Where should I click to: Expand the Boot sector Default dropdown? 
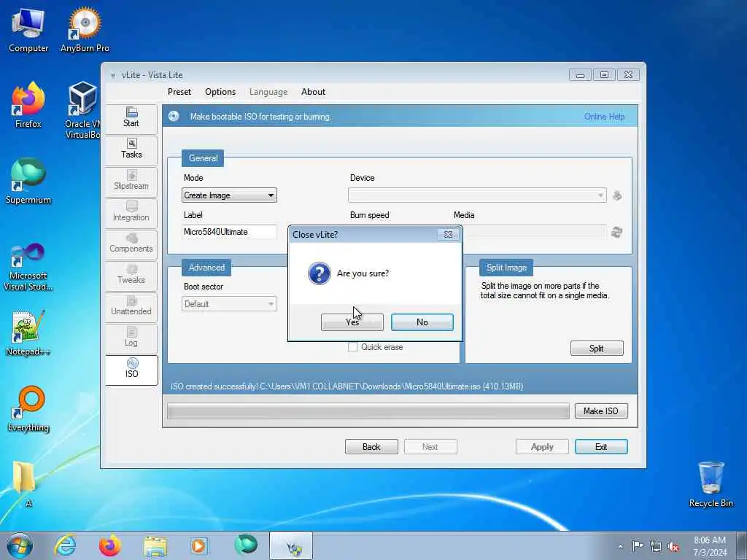[x=229, y=304]
